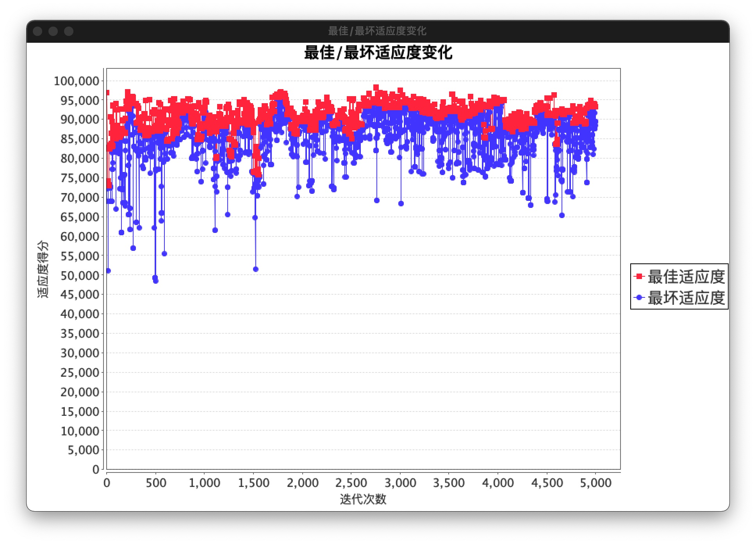Click the 4,500 x-axis tick label
The image size is (756, 544).
coord(547,483)
